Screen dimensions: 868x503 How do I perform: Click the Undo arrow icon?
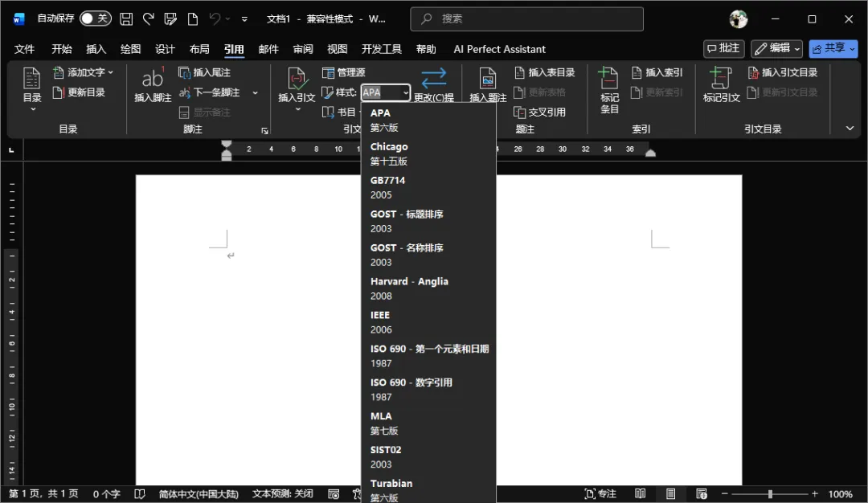pyautogui.click(x=215, y=18)
